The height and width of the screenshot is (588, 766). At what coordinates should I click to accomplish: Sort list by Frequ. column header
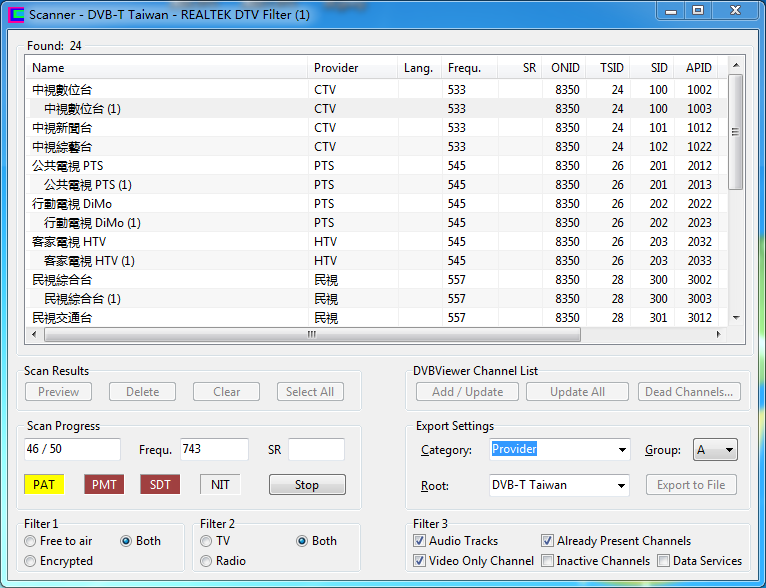(x=469, y=68)
